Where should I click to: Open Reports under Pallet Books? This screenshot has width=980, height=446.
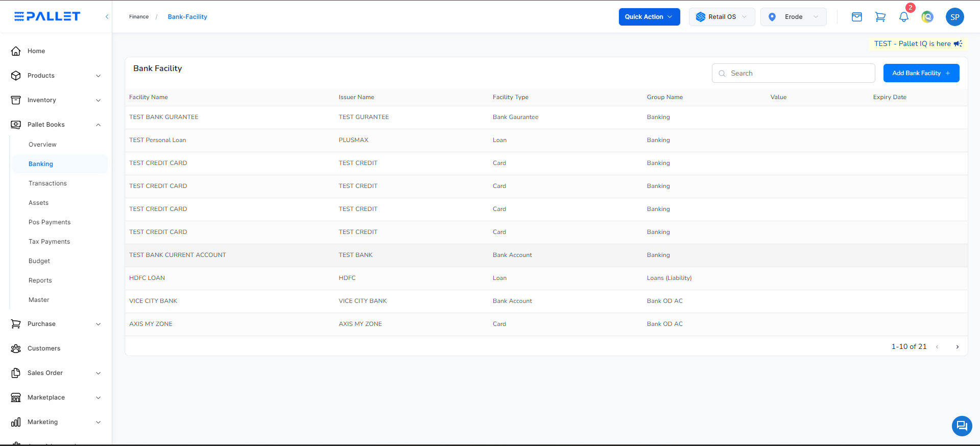click(x=40, y=280)
